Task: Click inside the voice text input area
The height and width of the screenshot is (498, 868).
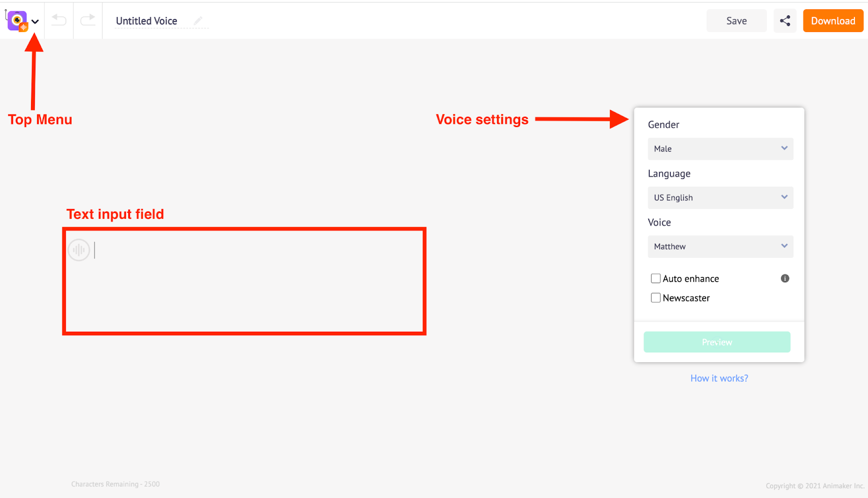Action: click(x=244, y=281)
